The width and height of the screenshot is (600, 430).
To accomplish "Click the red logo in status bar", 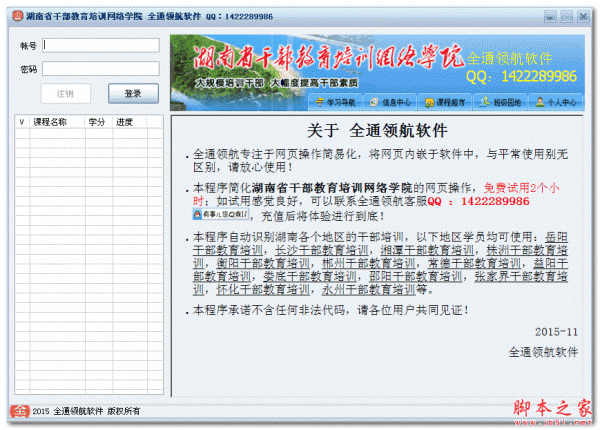I will [x=20, y=411].
